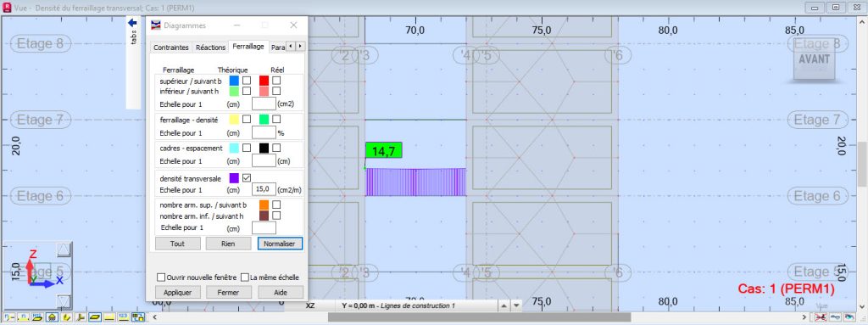Click the Robot application icon in title bar
The width and height of the screenshot is (868, 325).
tap(7, 8)
